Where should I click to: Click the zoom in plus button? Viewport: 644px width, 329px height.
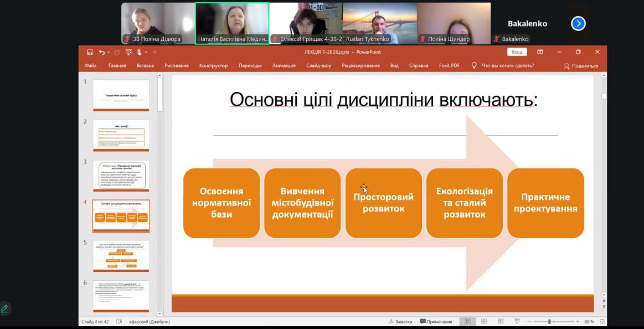pos(578,322)
